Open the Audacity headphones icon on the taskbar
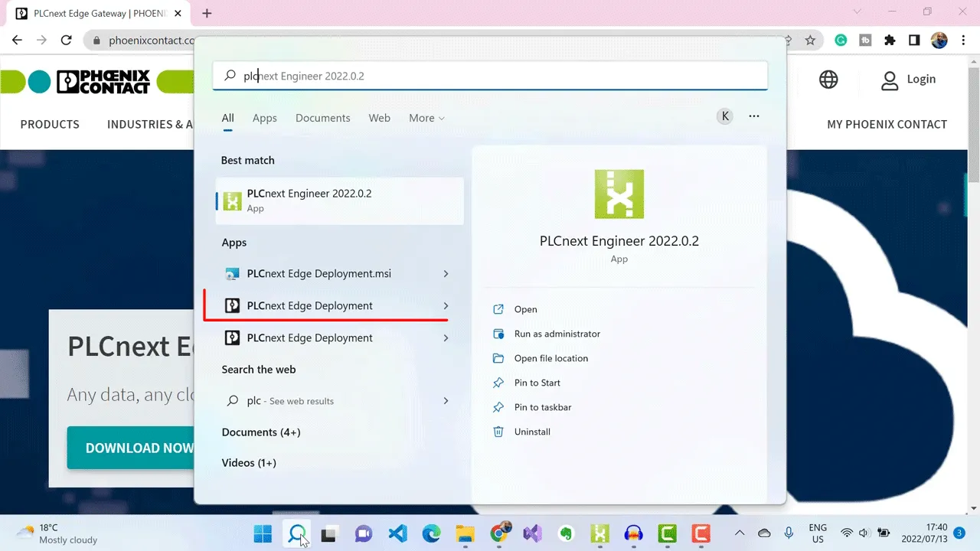 633,533
